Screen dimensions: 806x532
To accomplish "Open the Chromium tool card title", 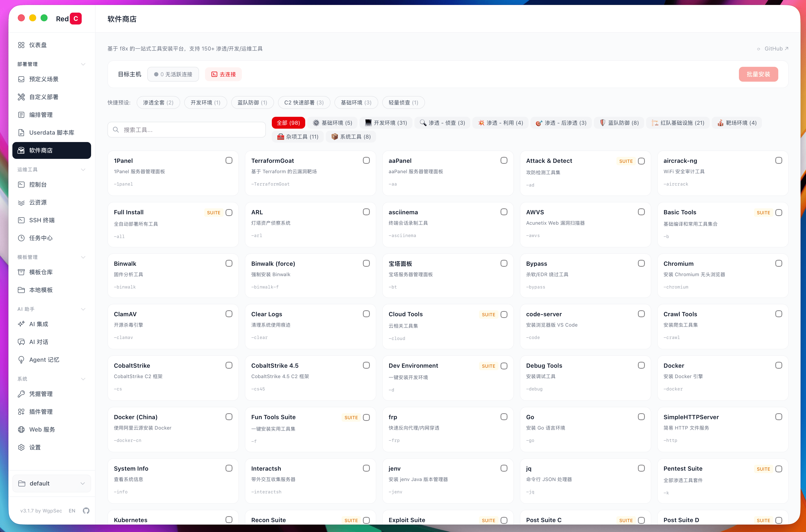I will pyautogui.click(x=679, y=264).
